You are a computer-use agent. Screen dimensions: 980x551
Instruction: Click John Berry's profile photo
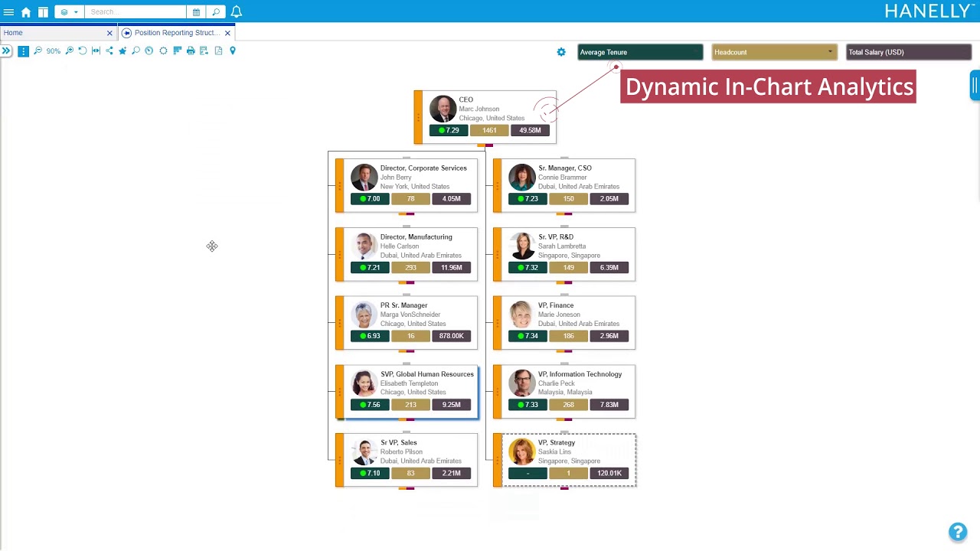pyautogui.click(x=364, y=178)
